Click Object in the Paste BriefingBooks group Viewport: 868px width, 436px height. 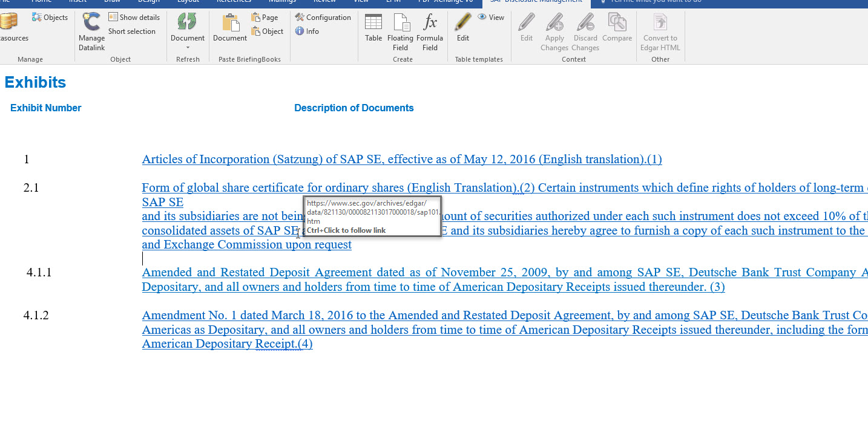click(268, 31)
